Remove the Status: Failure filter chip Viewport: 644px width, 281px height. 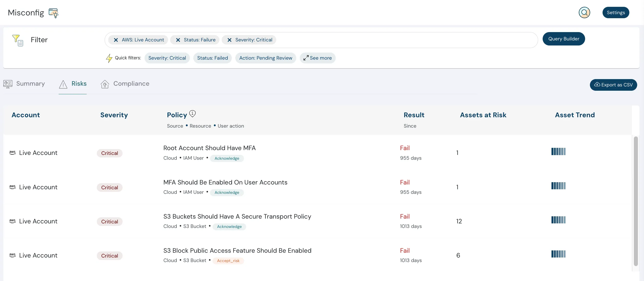click(x=178, y=40)
